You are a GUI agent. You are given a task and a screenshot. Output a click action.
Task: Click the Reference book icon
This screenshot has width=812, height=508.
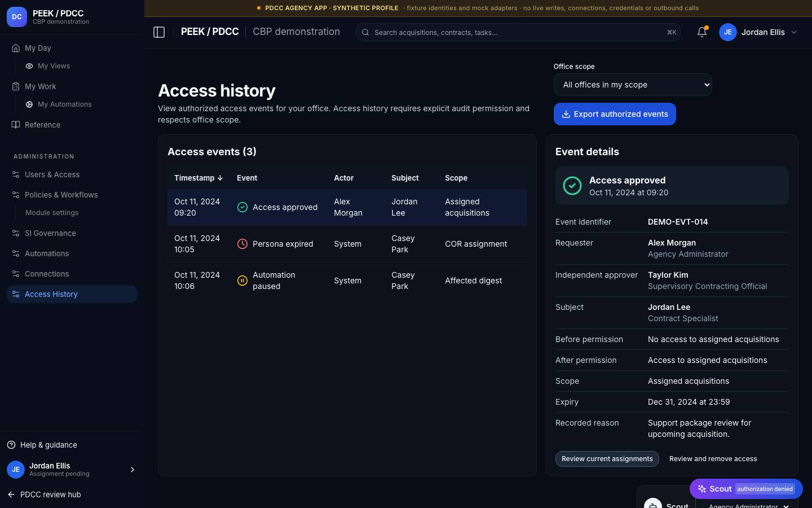tap(16, 125)
